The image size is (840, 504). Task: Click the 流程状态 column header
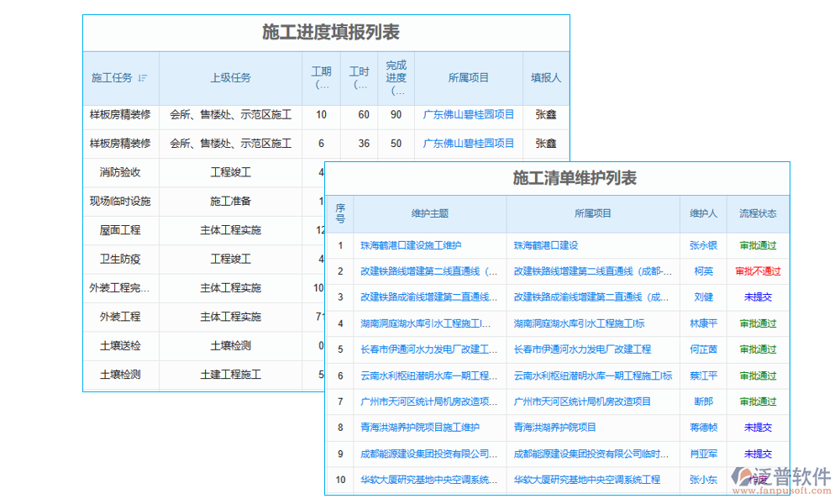tap(757, 214)
